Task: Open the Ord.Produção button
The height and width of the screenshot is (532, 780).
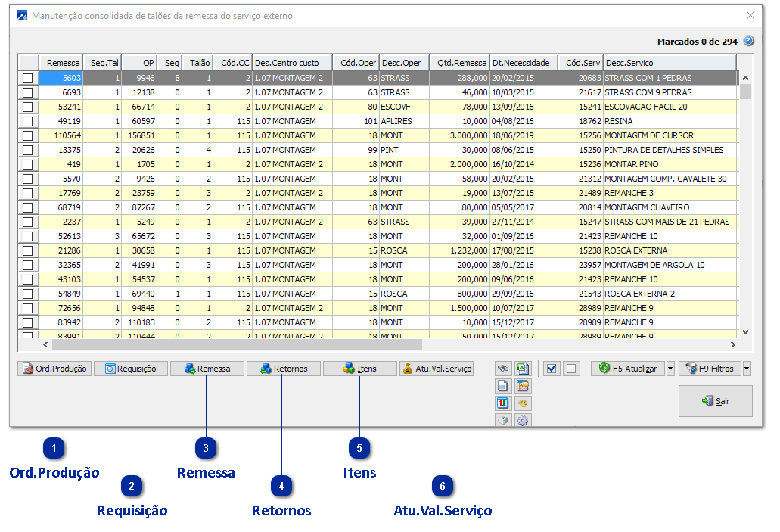Action: [x=54, y=369]
